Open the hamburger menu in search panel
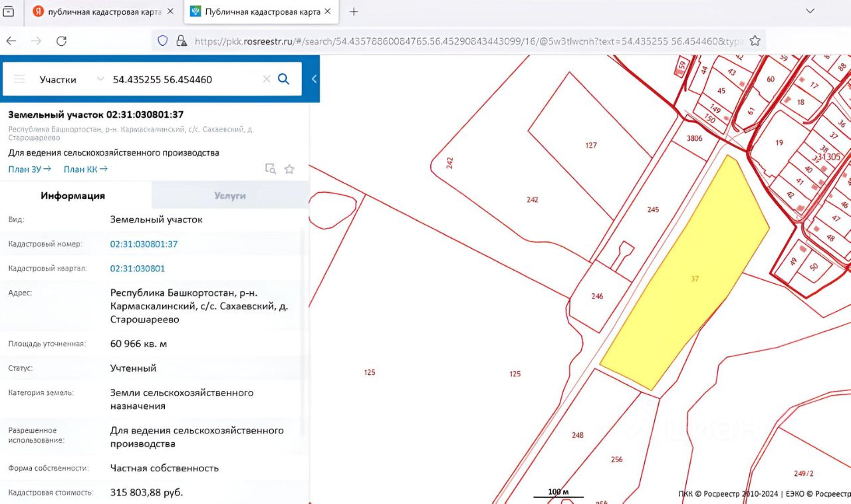 (x=19, y=79)
